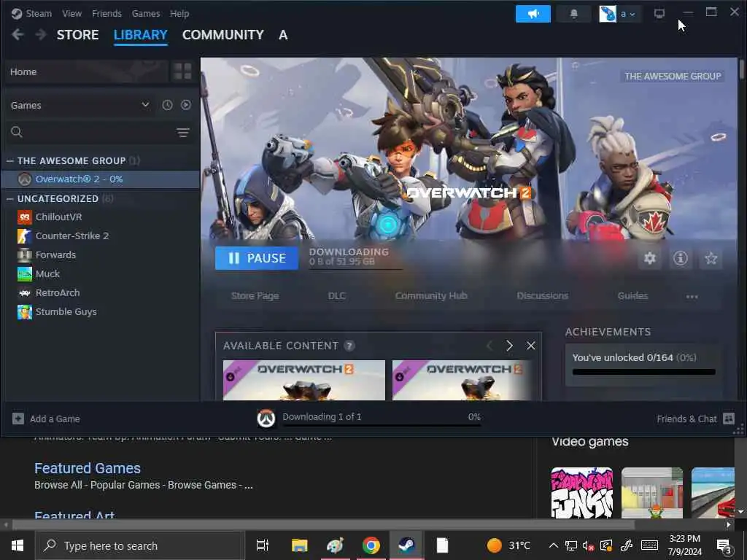This screenshot has height=560, width=747.
Task: Open the second Overwatch 2 content thumbnail
Action: tap(462, 380)
